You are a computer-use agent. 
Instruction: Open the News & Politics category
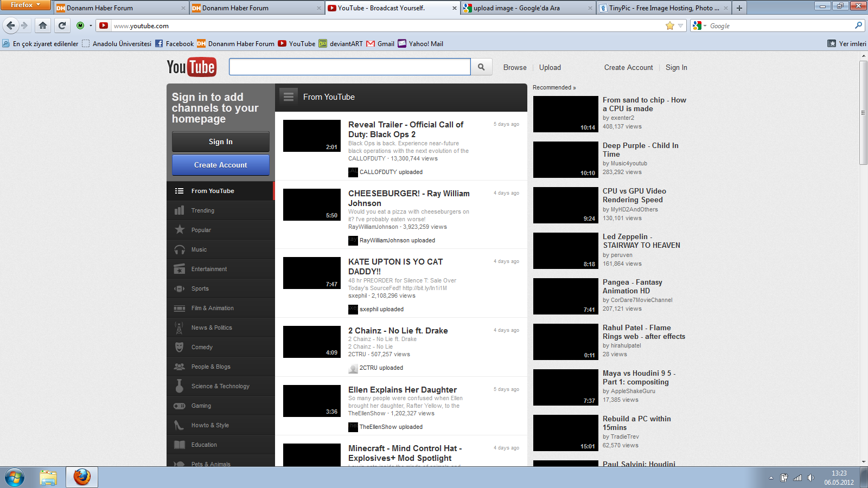[220, 328]
